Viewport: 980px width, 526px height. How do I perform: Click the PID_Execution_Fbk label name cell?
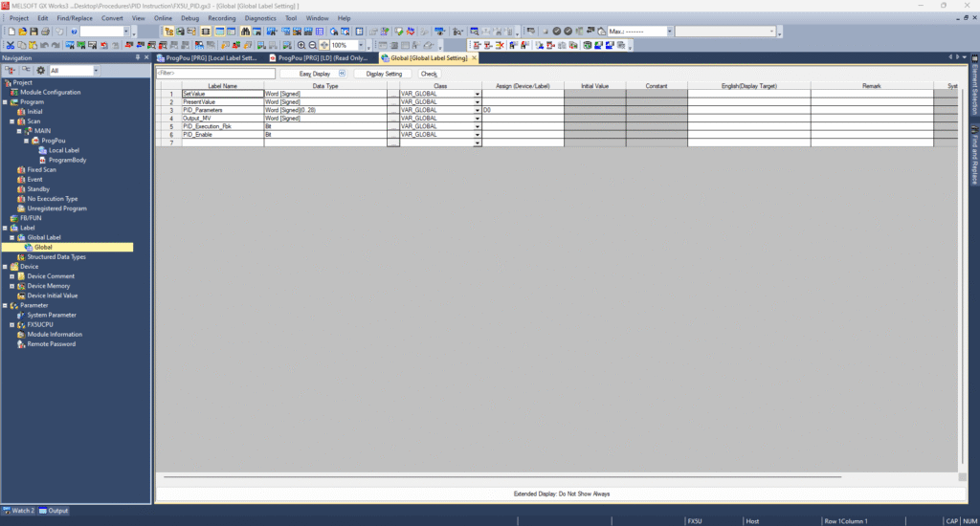click(222, 126)
